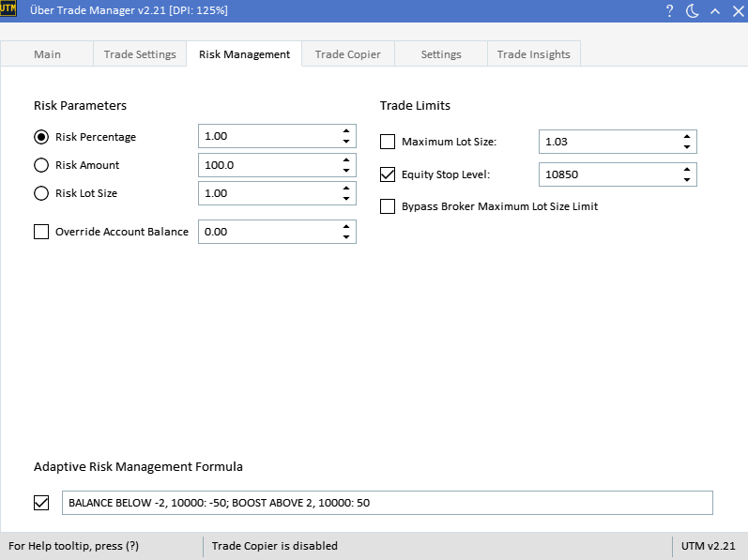Click the UTM logo icon in title bar
Image resolution: width=748 pixels, height=560 pixels.
click(x=8, y=9)
